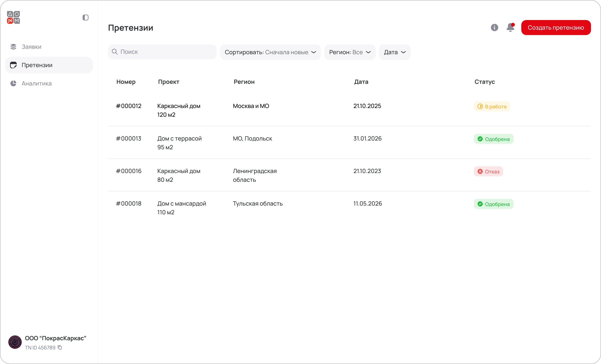Click Одобрена badge for #000013
The height and width of the screenshot is (364, 601).
494,139
